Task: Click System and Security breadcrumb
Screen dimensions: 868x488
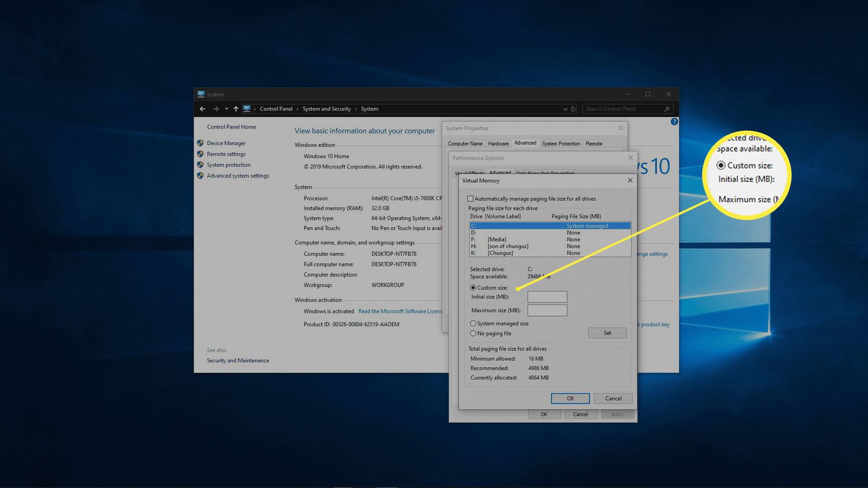Action: click(x=326, y=109)
